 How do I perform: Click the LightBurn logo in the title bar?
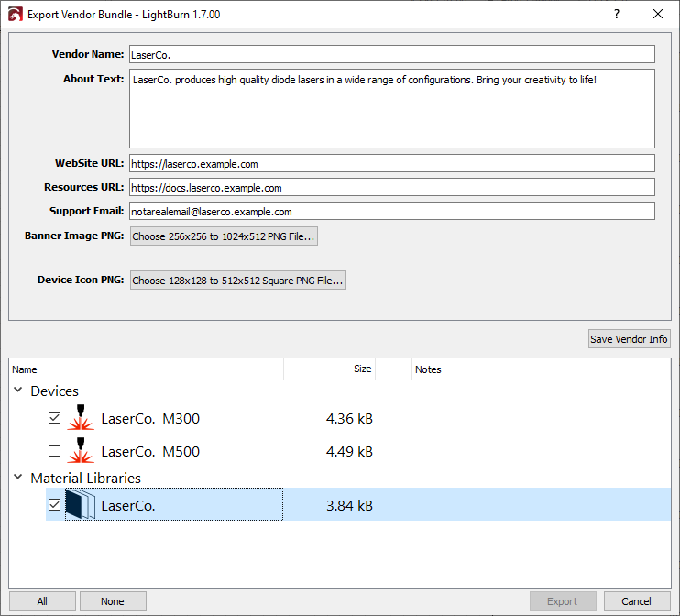pos(16,14)
